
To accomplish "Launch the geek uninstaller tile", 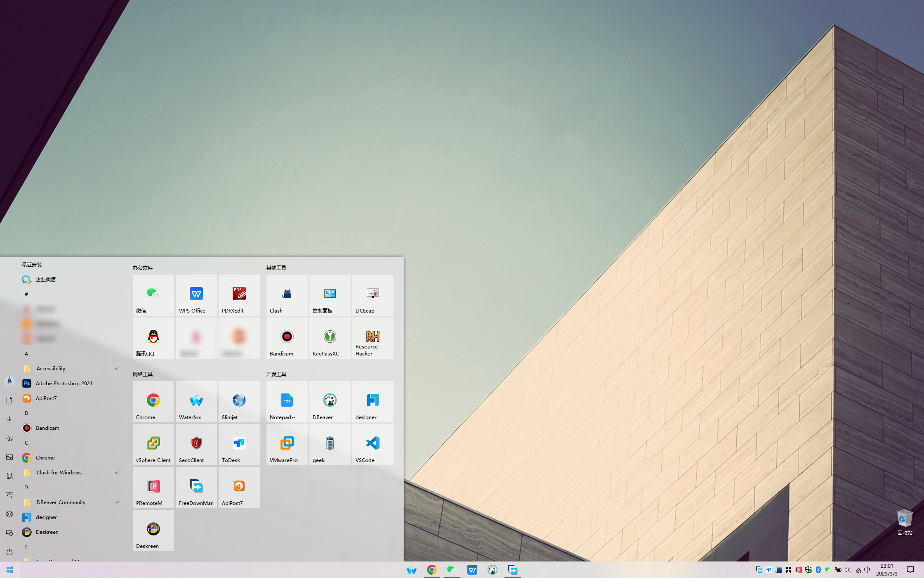I will 330,445.
